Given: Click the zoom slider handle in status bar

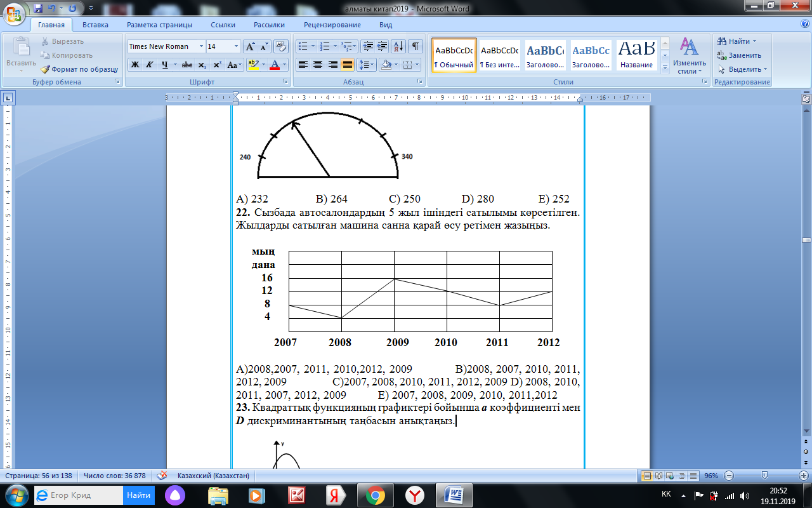Looking at the screenshot, I should click(764, 476).
